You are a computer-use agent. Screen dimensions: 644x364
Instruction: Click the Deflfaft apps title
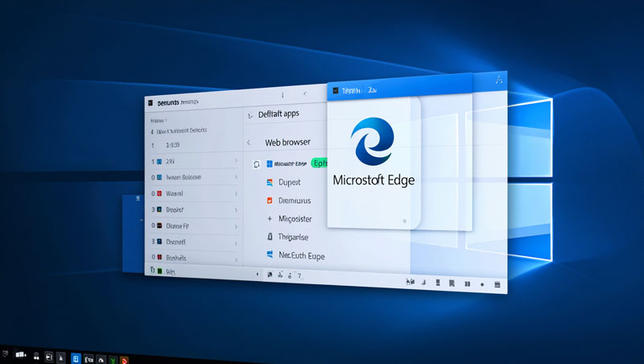point(279,114)
